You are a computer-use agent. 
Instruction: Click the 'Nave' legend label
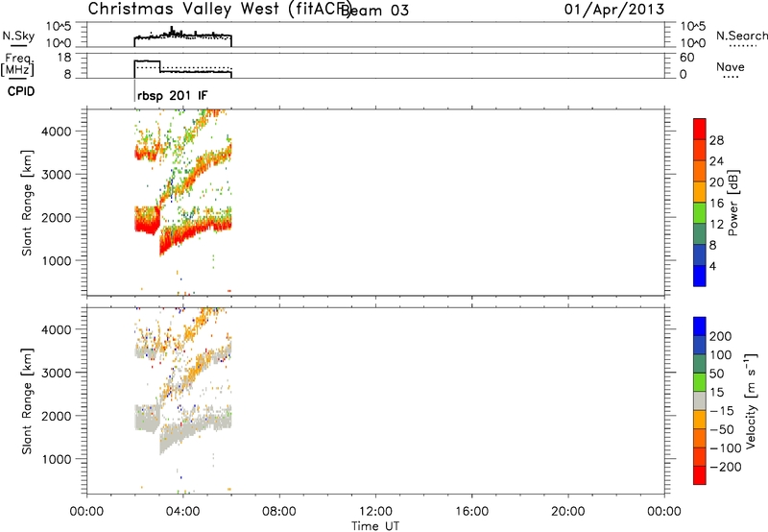coord(731,66)
